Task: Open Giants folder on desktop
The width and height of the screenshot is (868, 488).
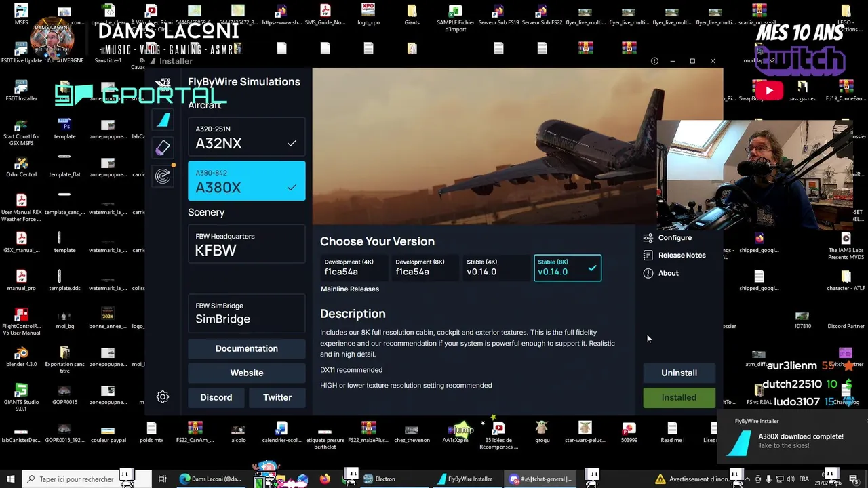Action: click(x=412, y=16)
